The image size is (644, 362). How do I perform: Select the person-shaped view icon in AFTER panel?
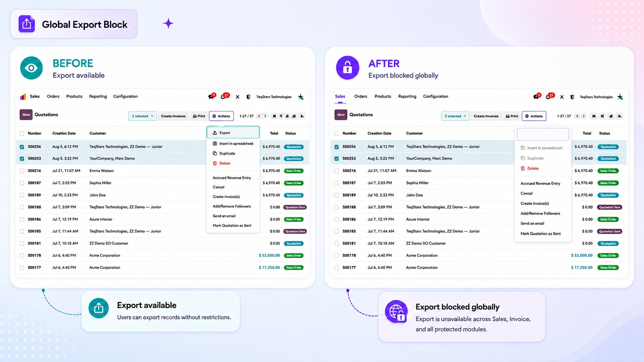point(619,116)
